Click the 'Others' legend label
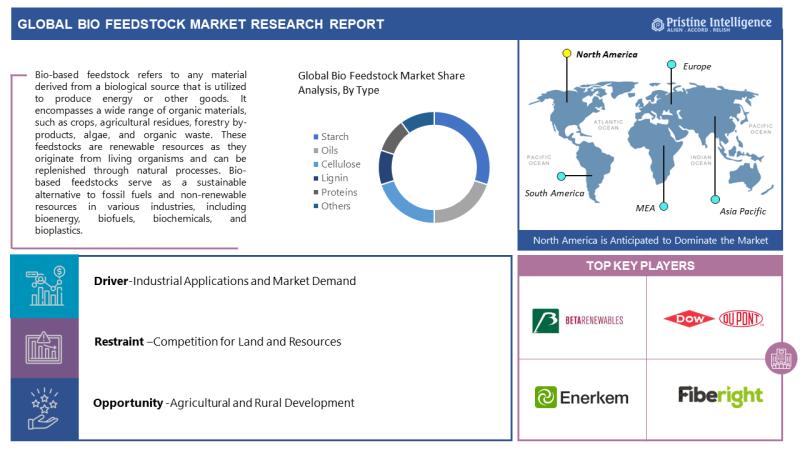Image resolution: width=800 pixels, height=450 pixels. pyautogui.click(x=336, y=206)
